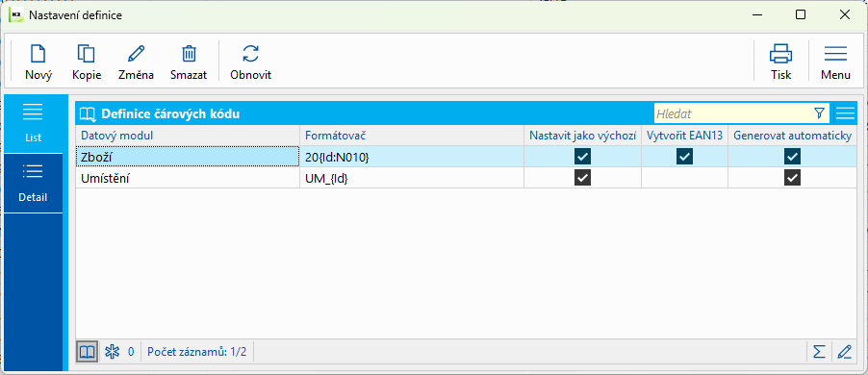Click the book icon beside Definice čárových kódu
This screenshot has width=868, height=375.
coord(88,113)
